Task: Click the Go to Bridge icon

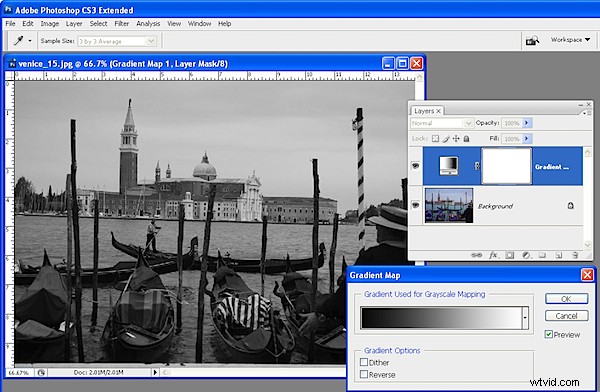Action: coord(532,40)
